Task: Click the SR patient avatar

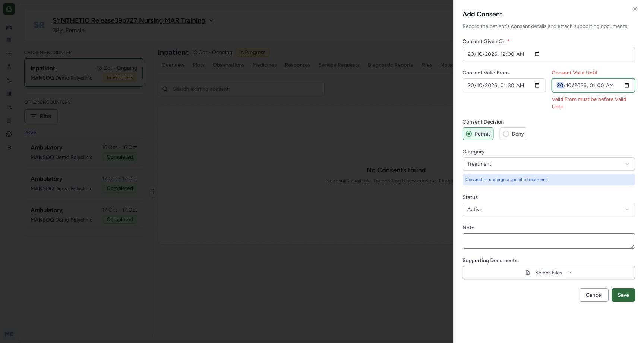Action: point(39,25)
